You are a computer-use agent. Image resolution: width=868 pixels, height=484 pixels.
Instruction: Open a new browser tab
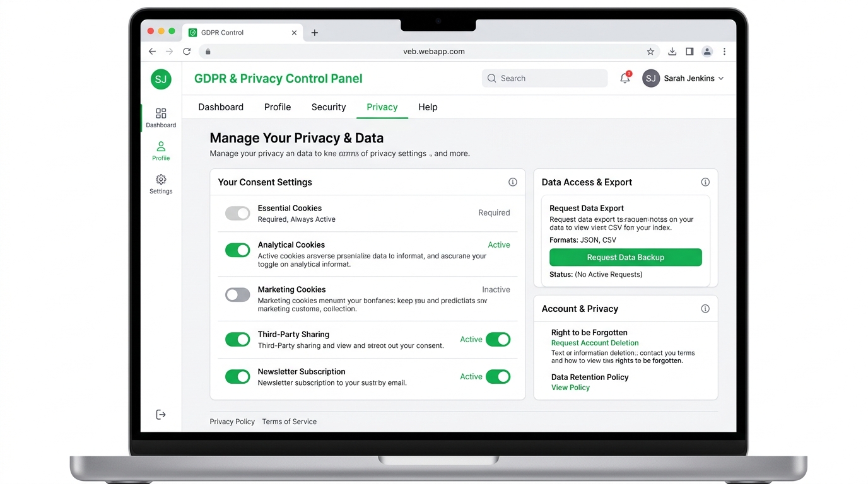pyautogui.click(x=315, y=33)
